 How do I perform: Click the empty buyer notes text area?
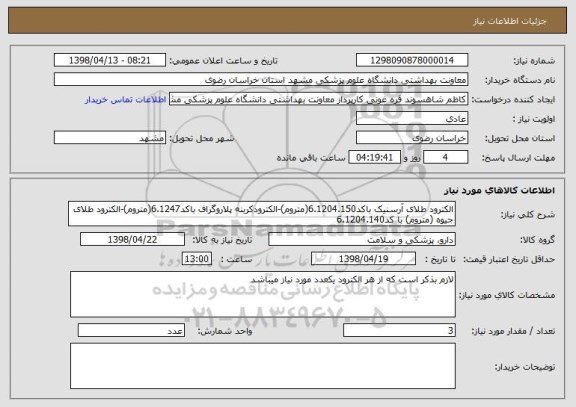tap(263, 366)
